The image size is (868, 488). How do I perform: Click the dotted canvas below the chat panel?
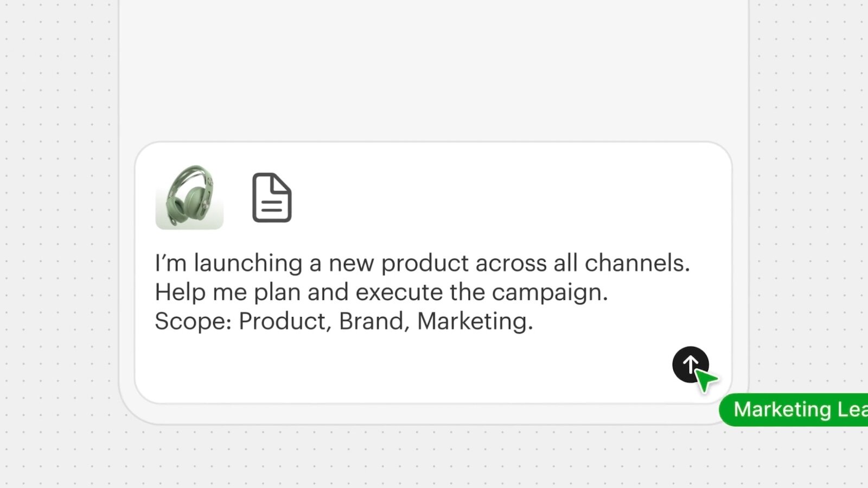(x=434, y=458)
